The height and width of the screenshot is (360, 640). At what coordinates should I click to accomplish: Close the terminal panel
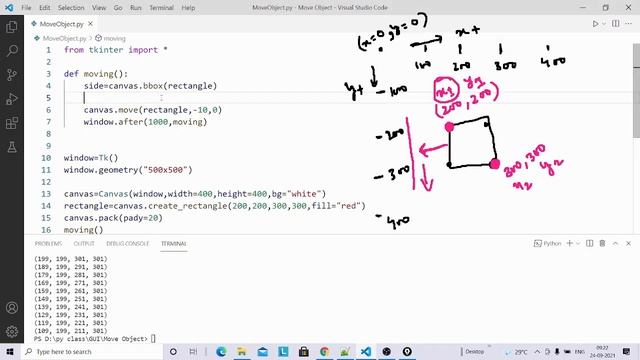(x=629, y=243)
